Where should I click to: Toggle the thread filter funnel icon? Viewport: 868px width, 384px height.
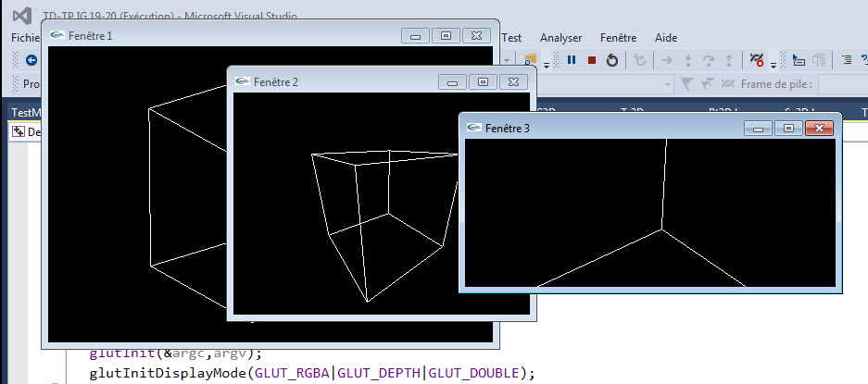coord(686,84)
